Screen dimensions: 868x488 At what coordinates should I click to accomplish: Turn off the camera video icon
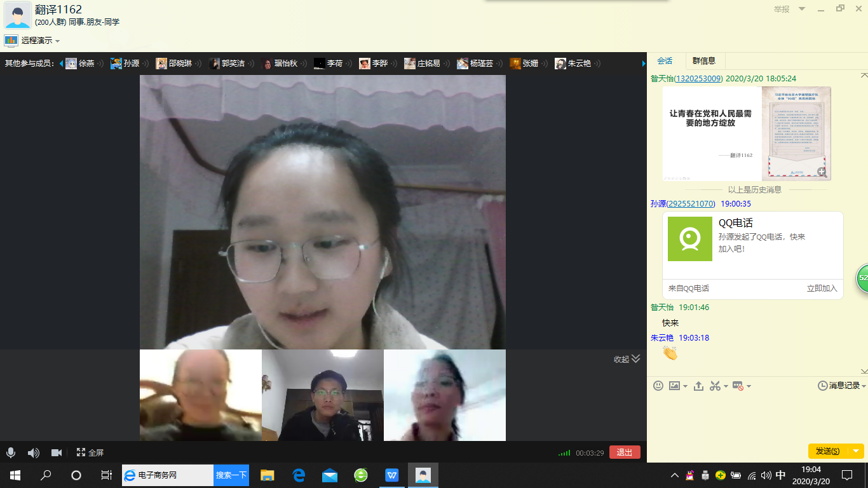pos(57,452)
